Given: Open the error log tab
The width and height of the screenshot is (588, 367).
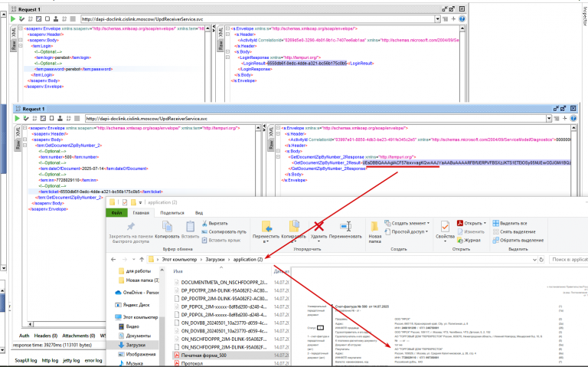Looking at the screenshot, I should tap(93, 360).
